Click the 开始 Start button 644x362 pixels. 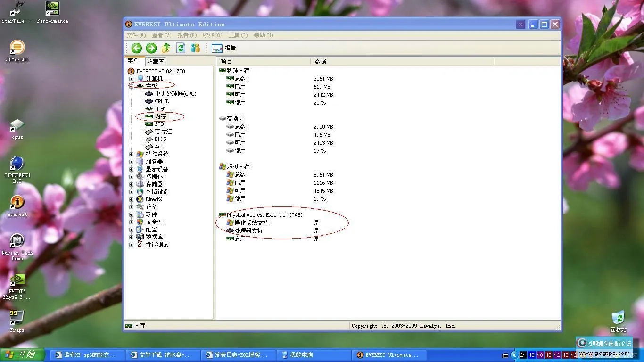click(x=22, y=354)
